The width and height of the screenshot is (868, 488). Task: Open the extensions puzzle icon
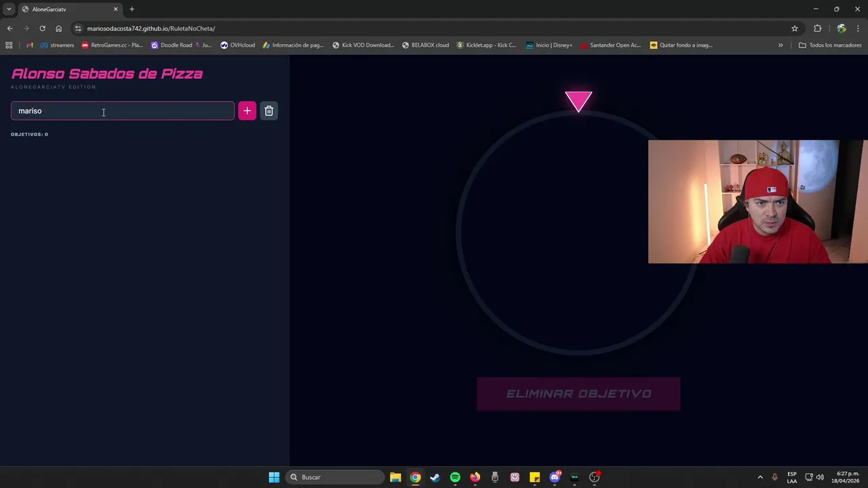[817, 28]
